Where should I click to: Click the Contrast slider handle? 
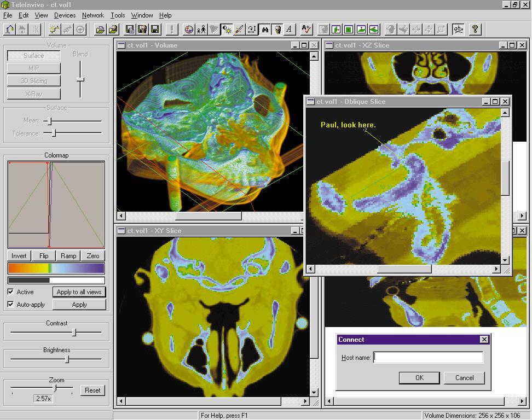(74, 332)
